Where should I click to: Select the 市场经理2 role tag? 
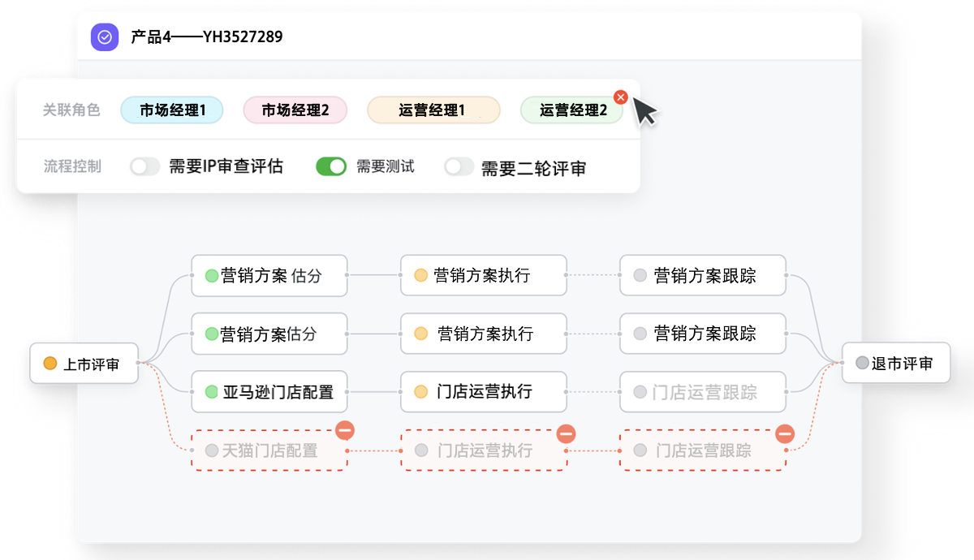[x=295, y=110]
